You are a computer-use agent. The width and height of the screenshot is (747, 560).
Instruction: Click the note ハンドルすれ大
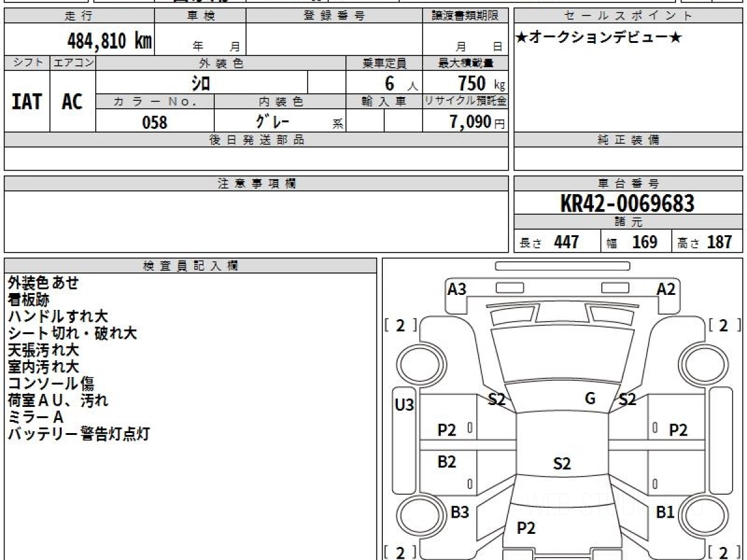click(57, 316)
